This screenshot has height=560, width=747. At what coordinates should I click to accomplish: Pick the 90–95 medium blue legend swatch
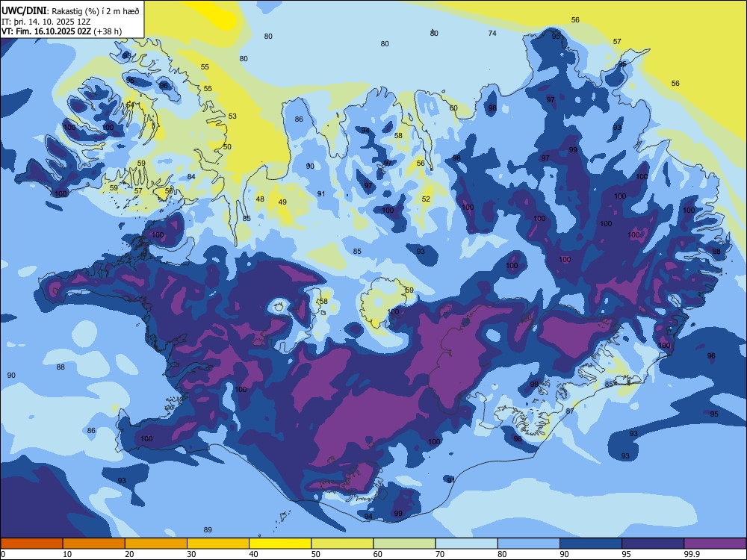591,544
